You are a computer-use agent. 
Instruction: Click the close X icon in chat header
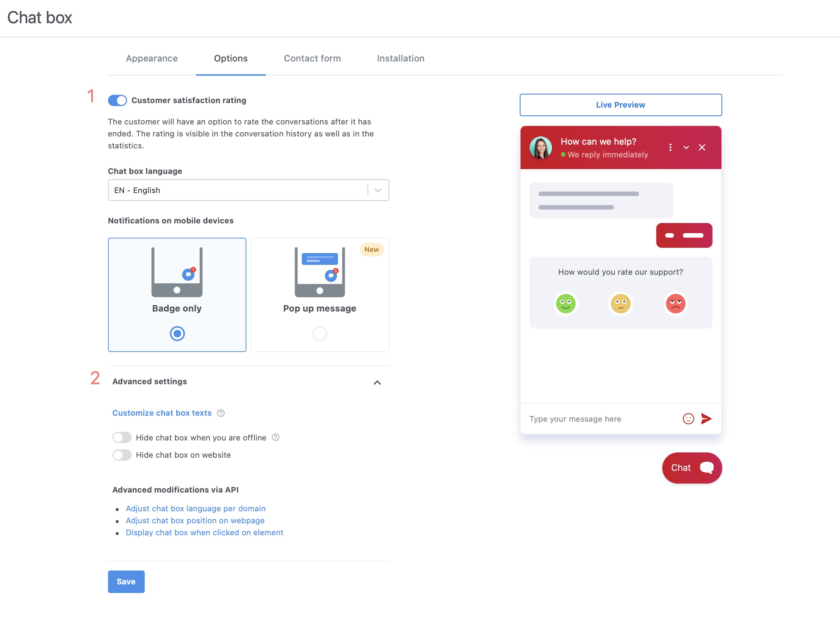click(702, 147)
